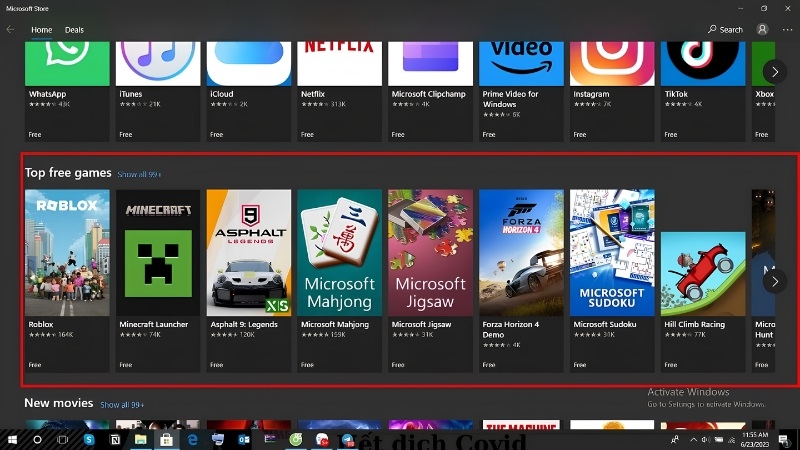Open Prime Video for Windows tile
Screen dimensions: 800x450
pos(521,91)
